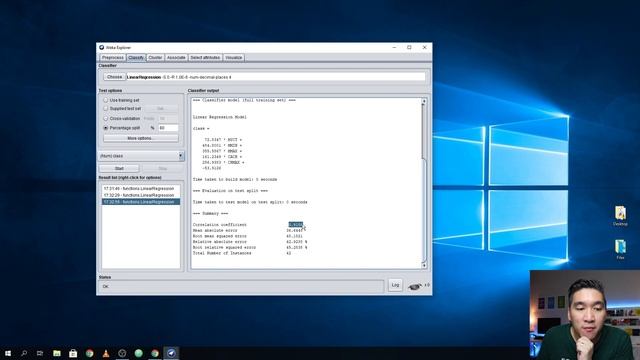Switch to the Preprocess tab
The width and height of the screenshot is (640, 360).
click(x=112, y=58)
